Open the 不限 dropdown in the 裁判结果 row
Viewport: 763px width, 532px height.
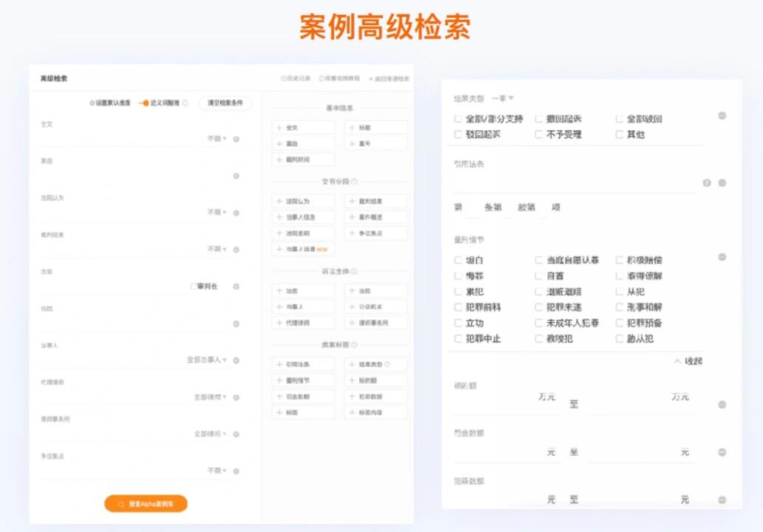tap(217, 249)
